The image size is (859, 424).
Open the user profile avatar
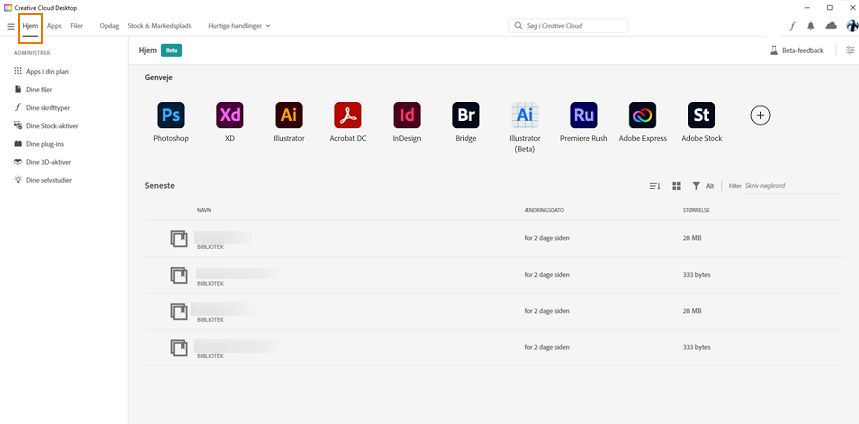click(x=852, y=26)
